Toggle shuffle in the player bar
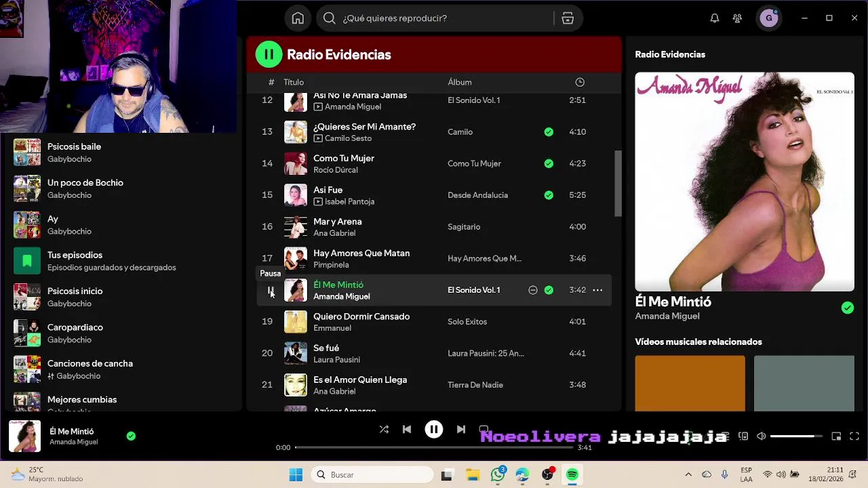Viewport: 868px width, 488px height. coord(384,429)
